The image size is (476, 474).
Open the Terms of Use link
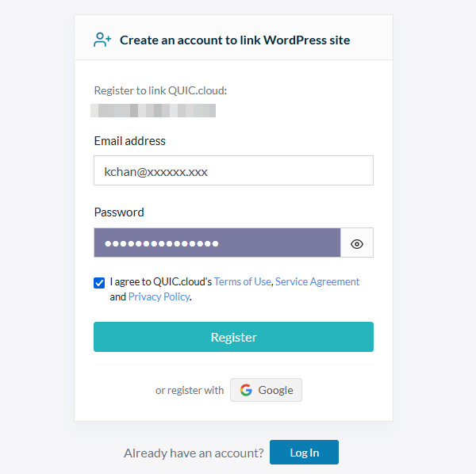click(x=243, y=281)
